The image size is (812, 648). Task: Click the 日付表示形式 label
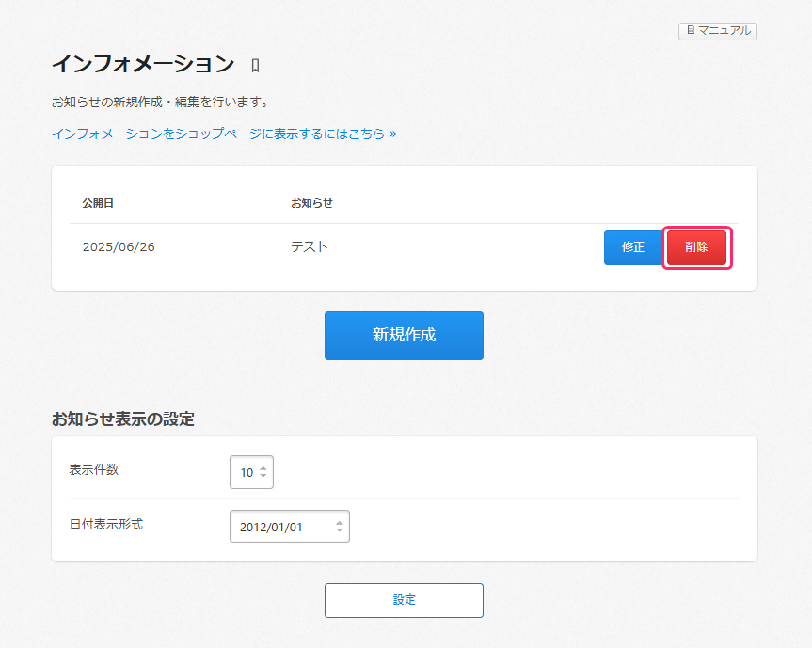pyautogui.click(x=106, y=525)
